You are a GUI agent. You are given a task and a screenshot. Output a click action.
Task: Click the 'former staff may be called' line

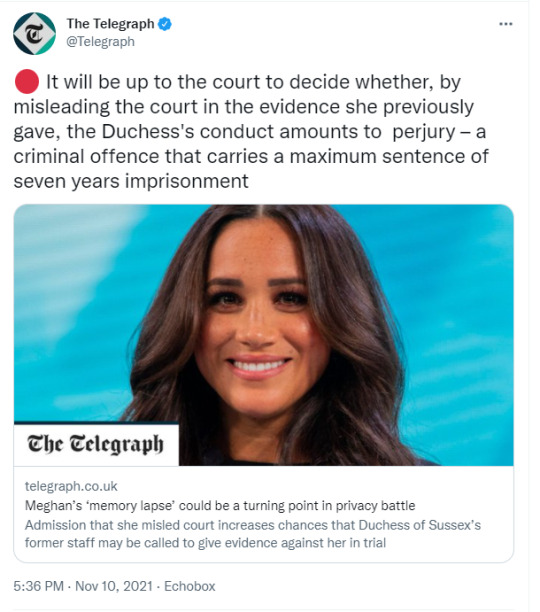205,543
